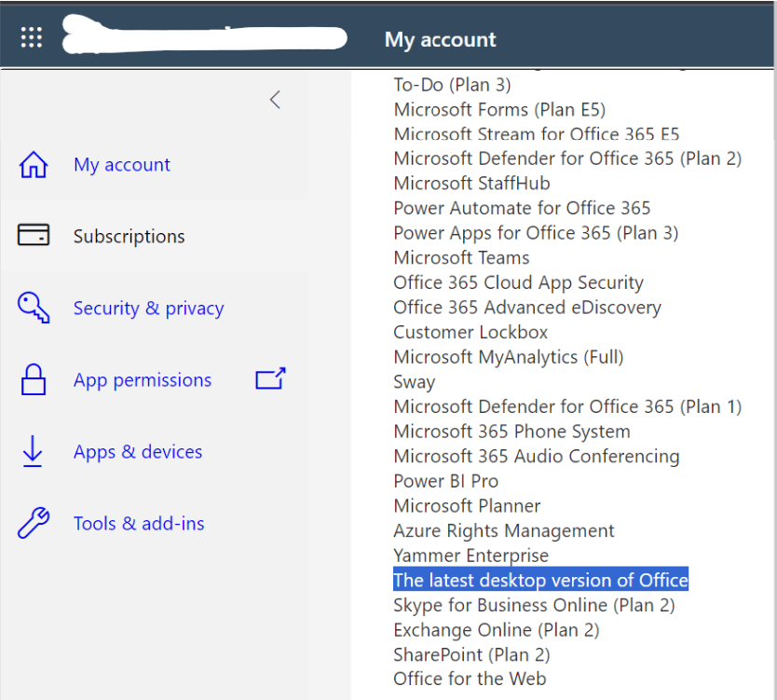777x700 pixels.
Task: Click the card icon beside Subscriptions
Action: pos(34,235)
